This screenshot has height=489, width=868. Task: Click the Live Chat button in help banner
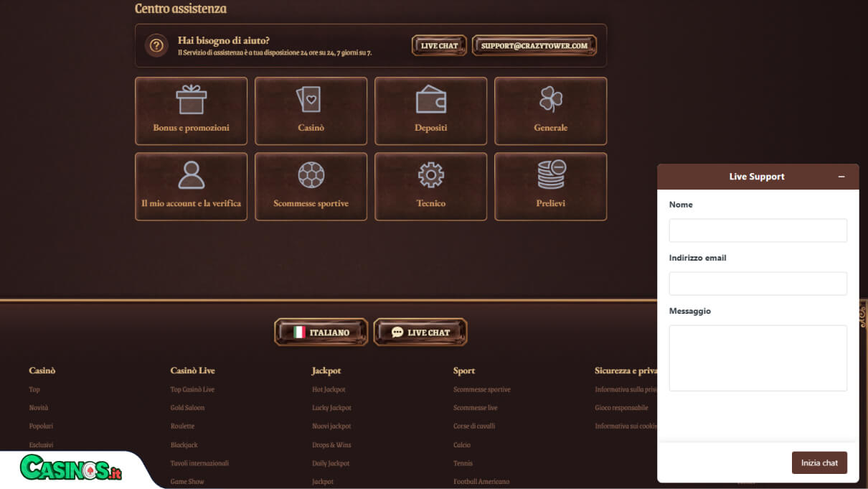pos(439,46)
